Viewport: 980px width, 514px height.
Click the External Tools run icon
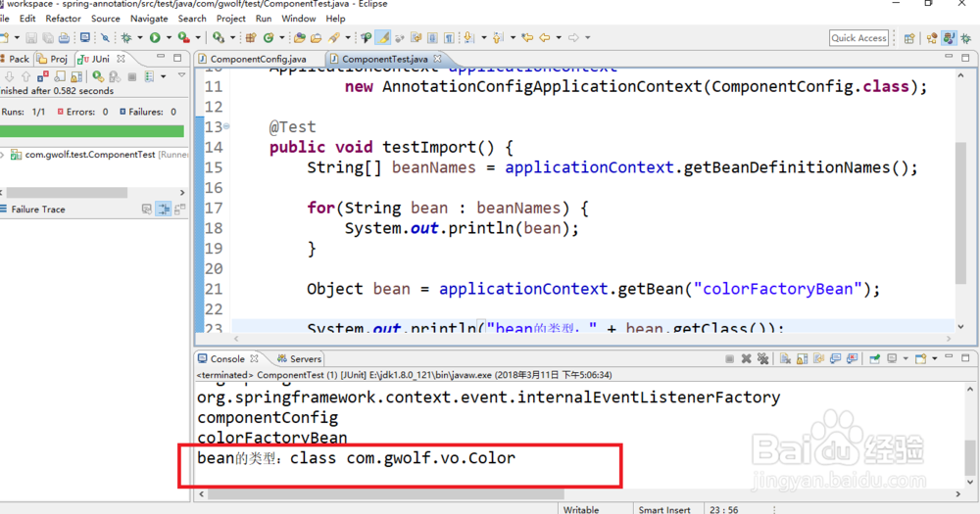219,38
